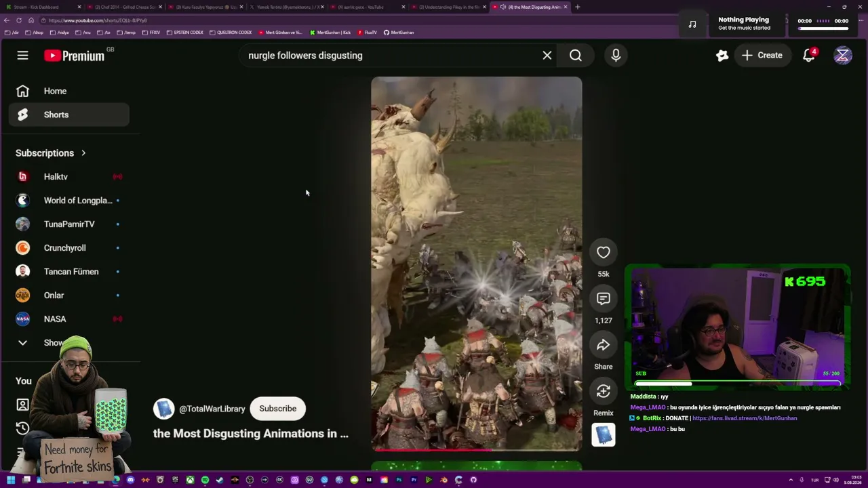868x488 pixels.
Task: Open Steam from the taskbar
Action: pyautogui.click(x=220, y=480)
